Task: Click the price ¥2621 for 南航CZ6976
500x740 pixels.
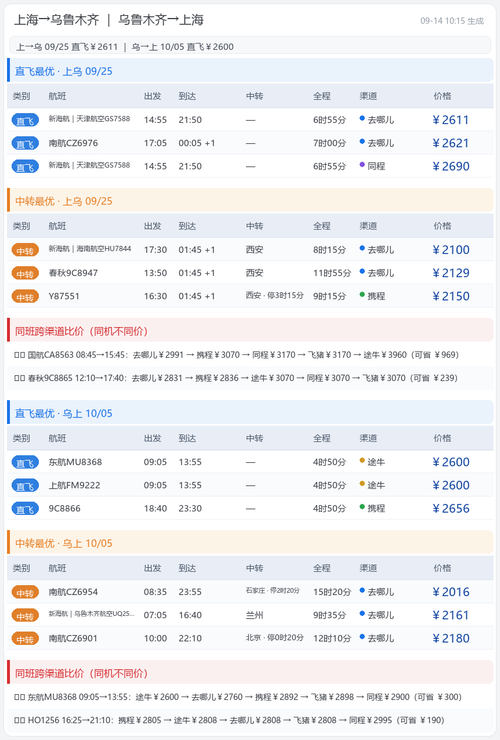Action: pyautogui.click(x=451, y=143)
